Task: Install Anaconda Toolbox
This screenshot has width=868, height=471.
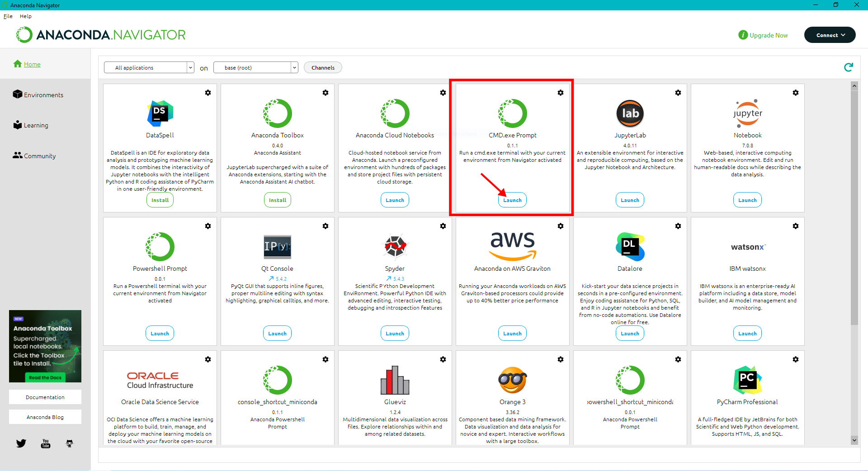Action: pyautogui.click(x=277, y=200)
